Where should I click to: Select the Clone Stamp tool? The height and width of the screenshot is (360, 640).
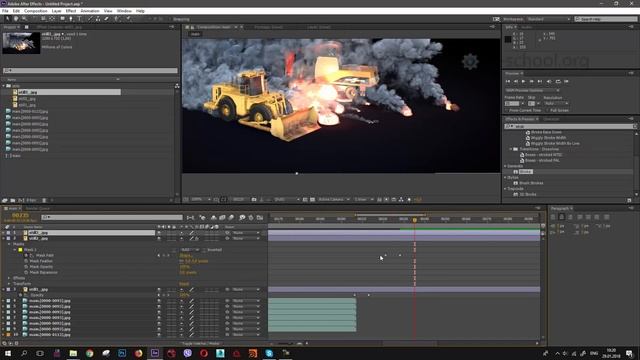98,19
